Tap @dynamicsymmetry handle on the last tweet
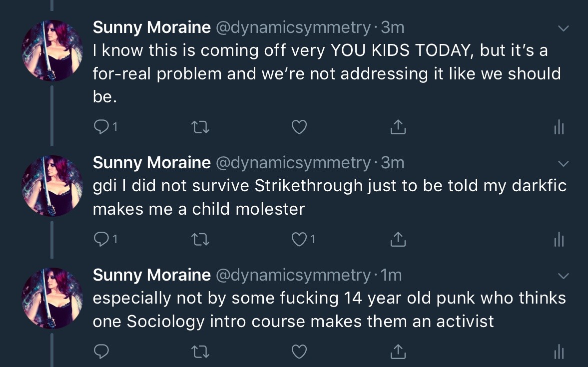Image resolution: width=588 pixels, height=367 pixels. (293, 275)
